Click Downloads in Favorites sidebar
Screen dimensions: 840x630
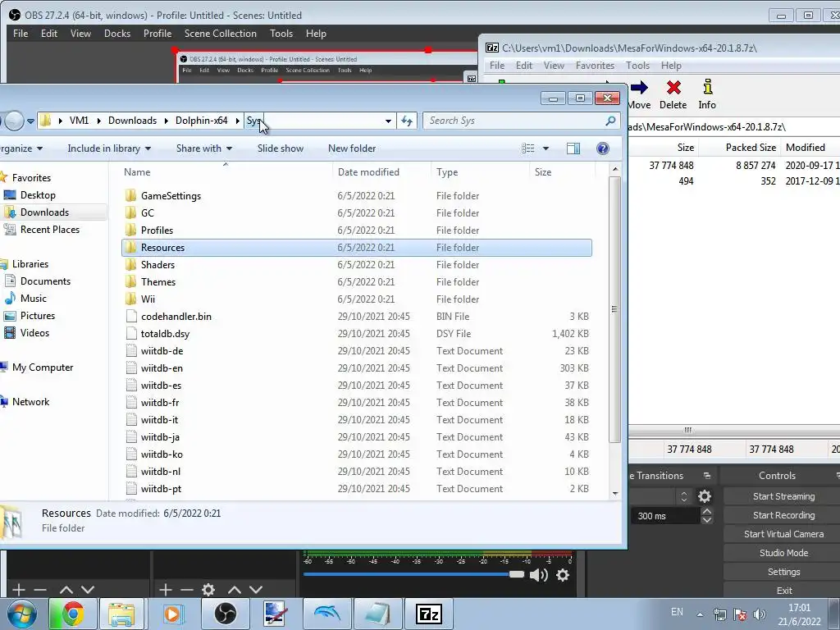tap(45, 212)
